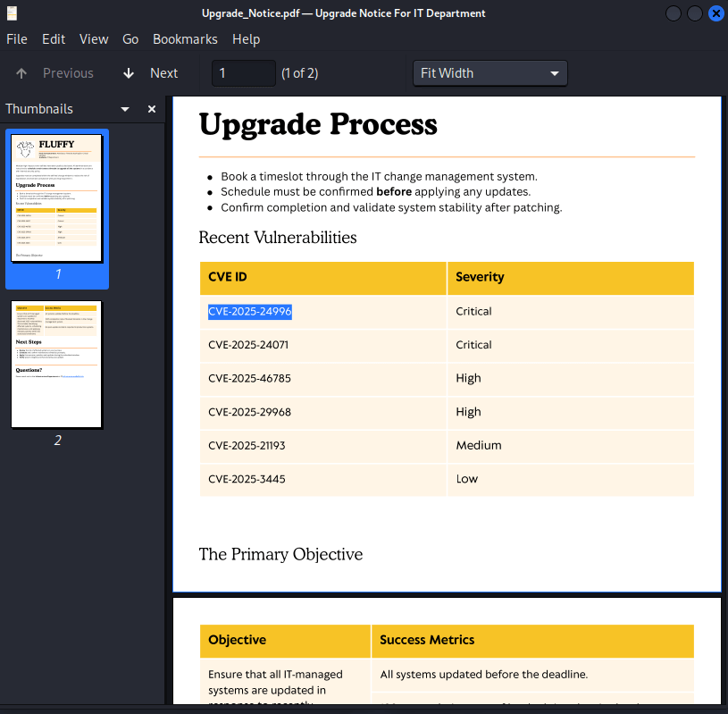Click the Next page down arrow icon
This screenshot has height=714, width=728.
pos(129,73)
